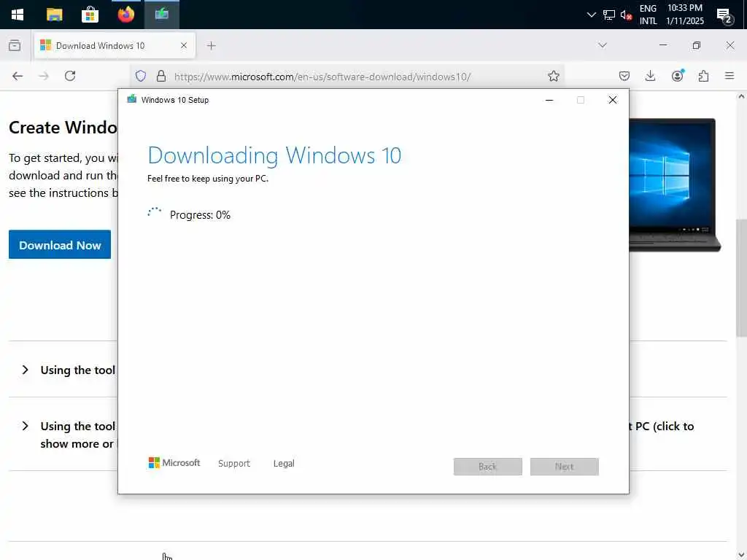747x560 pixels.
Task: Restore down the Firefox window
Action: pos(696,45)
